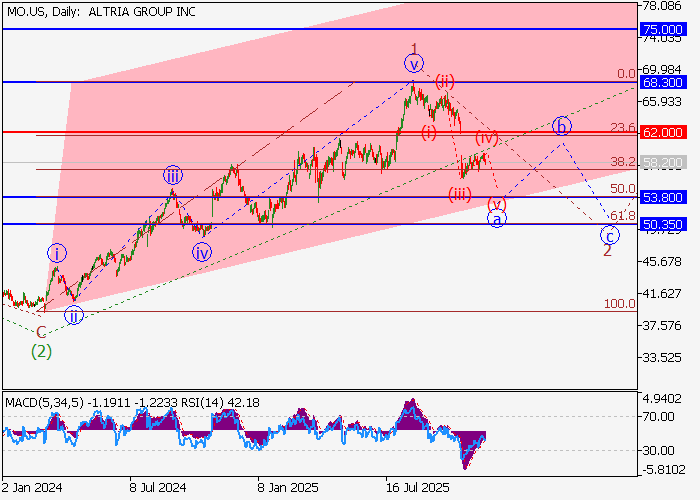Click the RSI(14) 42.18 indicator value

point(221,403)
